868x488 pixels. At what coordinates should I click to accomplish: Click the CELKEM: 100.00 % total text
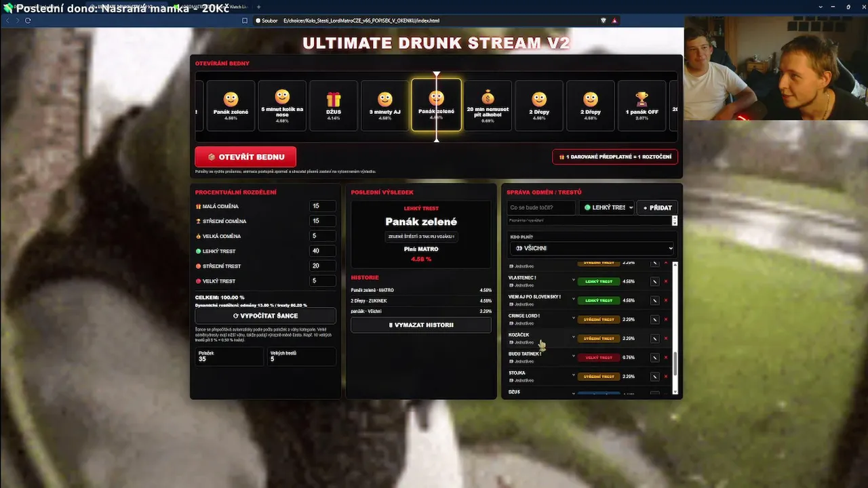[220, 298]
